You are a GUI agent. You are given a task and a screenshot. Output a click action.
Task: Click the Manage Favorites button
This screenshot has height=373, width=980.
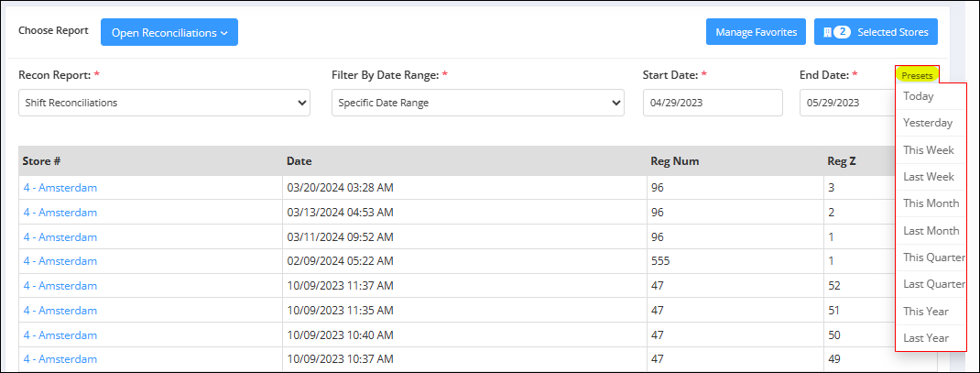coord(757,32)
